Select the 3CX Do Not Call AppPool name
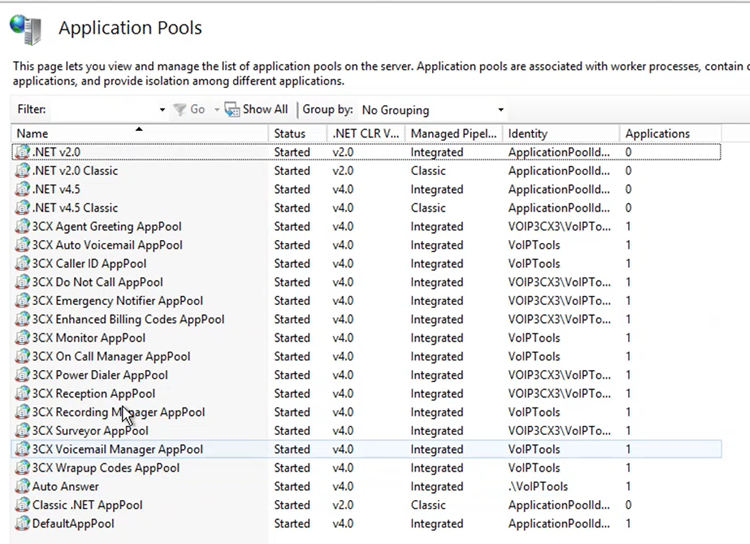Screen dimensions: 750x544 pyautogui.click(x=98, y=282)
